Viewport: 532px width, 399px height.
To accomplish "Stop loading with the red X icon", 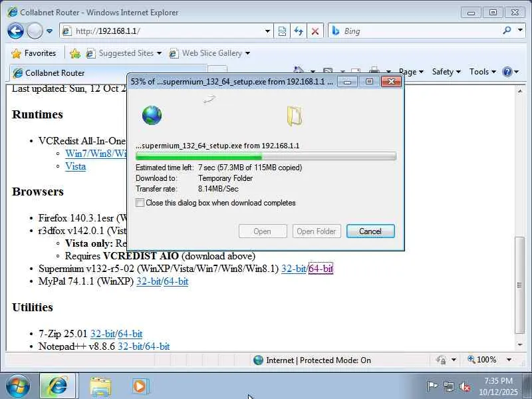I will (315, 31).
